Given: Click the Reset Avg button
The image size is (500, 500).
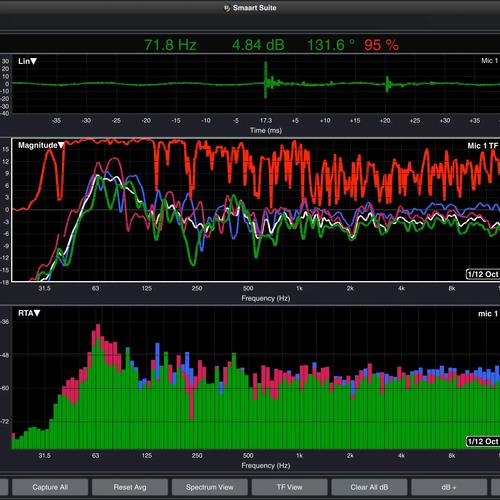Looking at the screenshot, I should [130, 487].
